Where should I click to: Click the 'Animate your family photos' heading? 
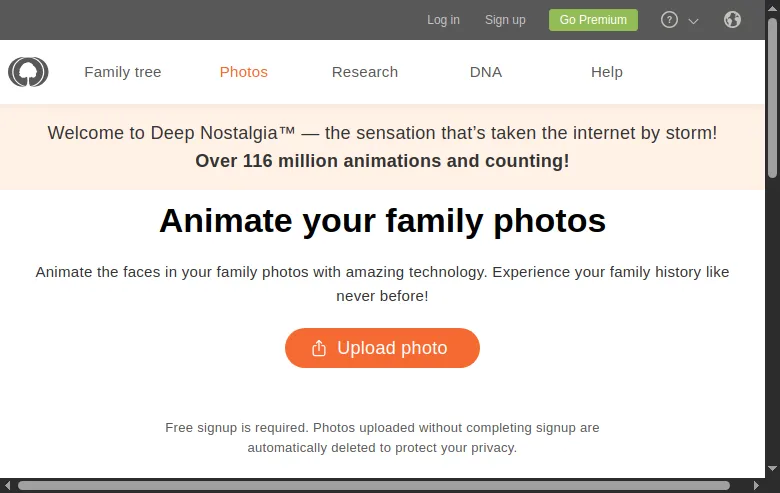point(382,220)
